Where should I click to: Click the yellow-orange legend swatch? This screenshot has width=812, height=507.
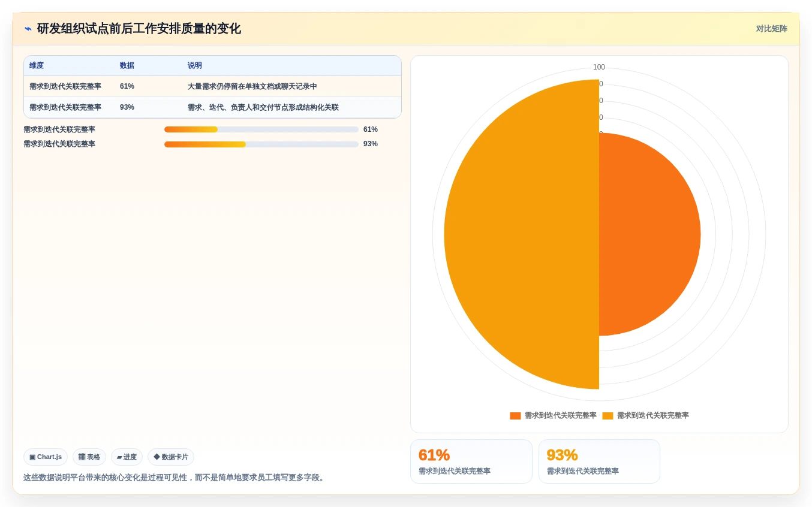[x=608, y=415]
